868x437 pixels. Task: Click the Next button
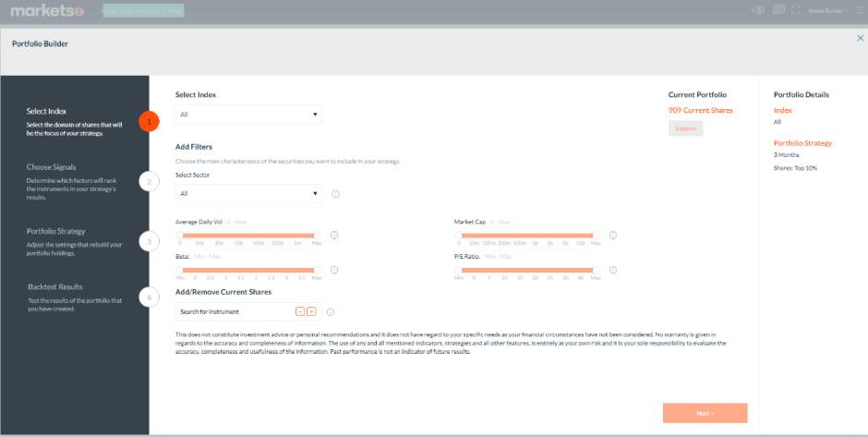pyautogui.click(x=705, y=413)
